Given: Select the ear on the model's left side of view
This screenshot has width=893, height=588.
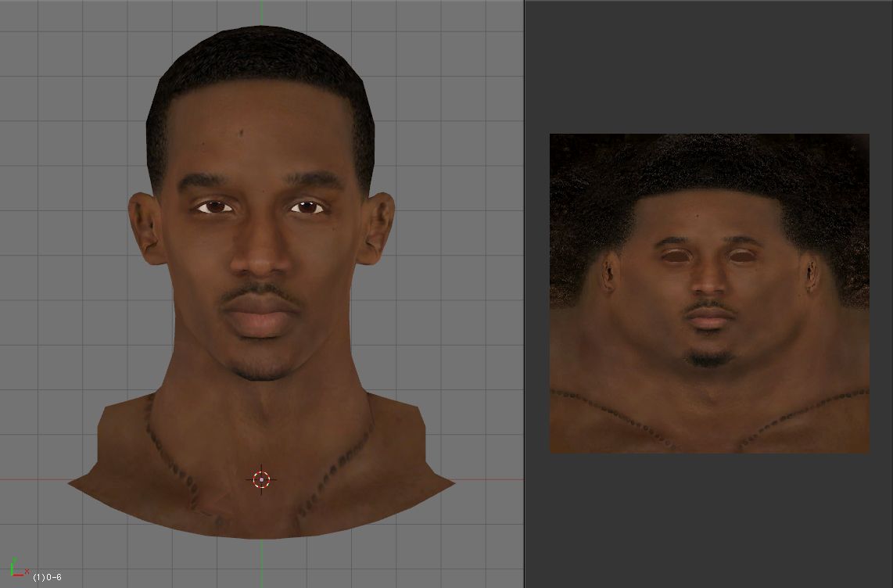Looking at the screenshot, I should (x=145, y=228).
